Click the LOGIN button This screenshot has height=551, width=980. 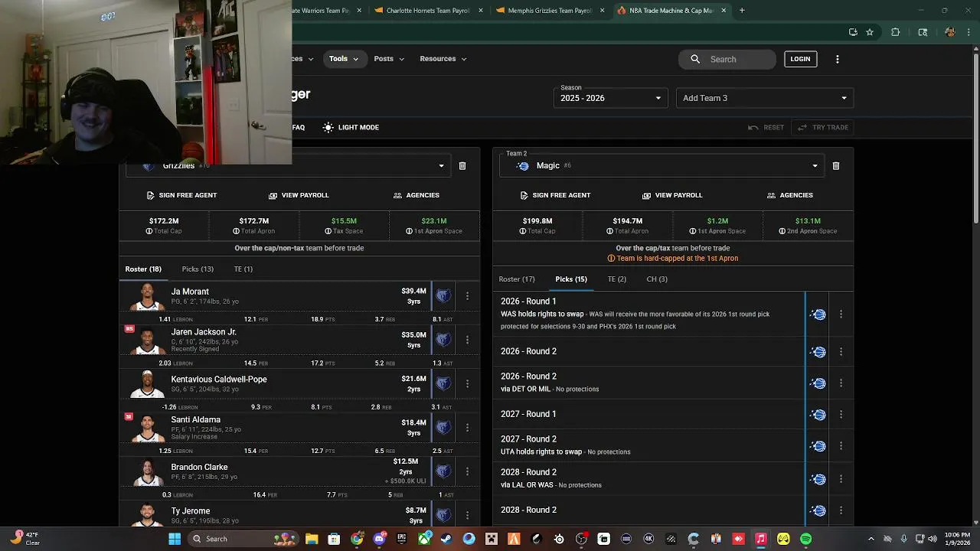point(800,59)
